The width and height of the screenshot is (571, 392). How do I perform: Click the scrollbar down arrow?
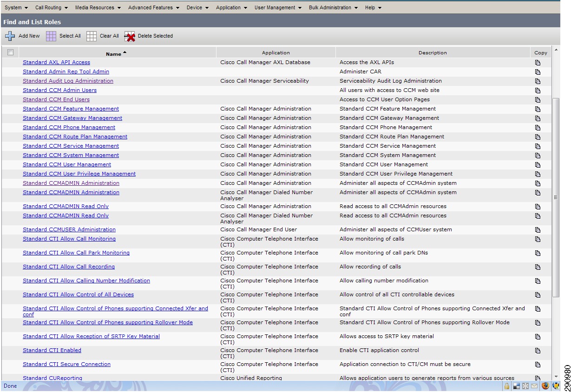point(556,377)
